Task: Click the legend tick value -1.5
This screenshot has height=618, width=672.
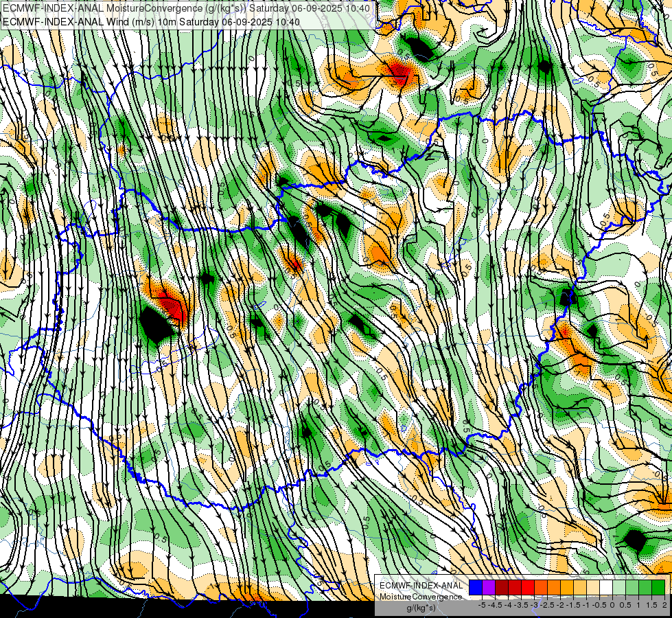Action: (573, 605)
